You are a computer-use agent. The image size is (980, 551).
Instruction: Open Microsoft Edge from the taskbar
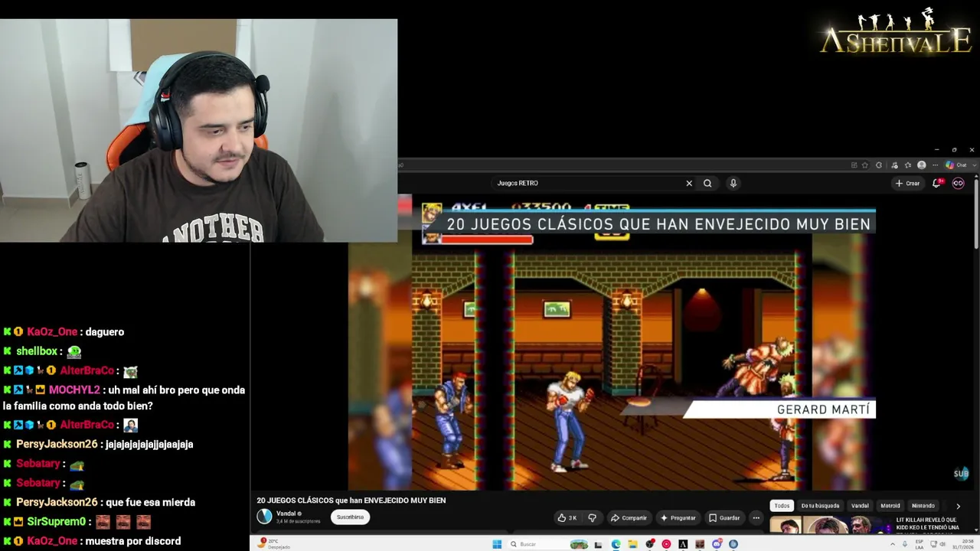click(616, 544)
